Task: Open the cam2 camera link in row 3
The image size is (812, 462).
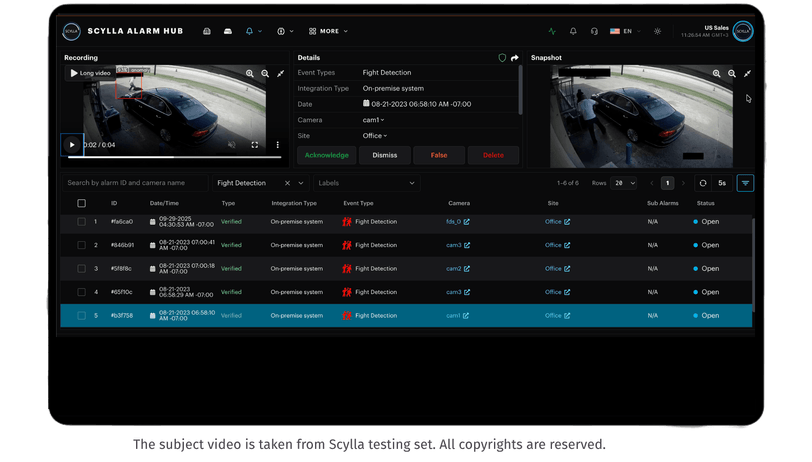Action: [x=458, y=269]
